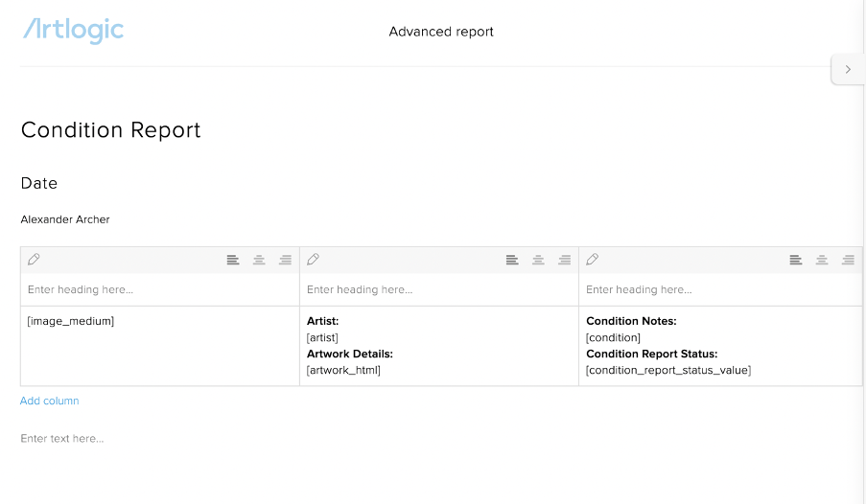Select the first column heading field
Screen dimensions: 867x504
(x=160, y=289)
